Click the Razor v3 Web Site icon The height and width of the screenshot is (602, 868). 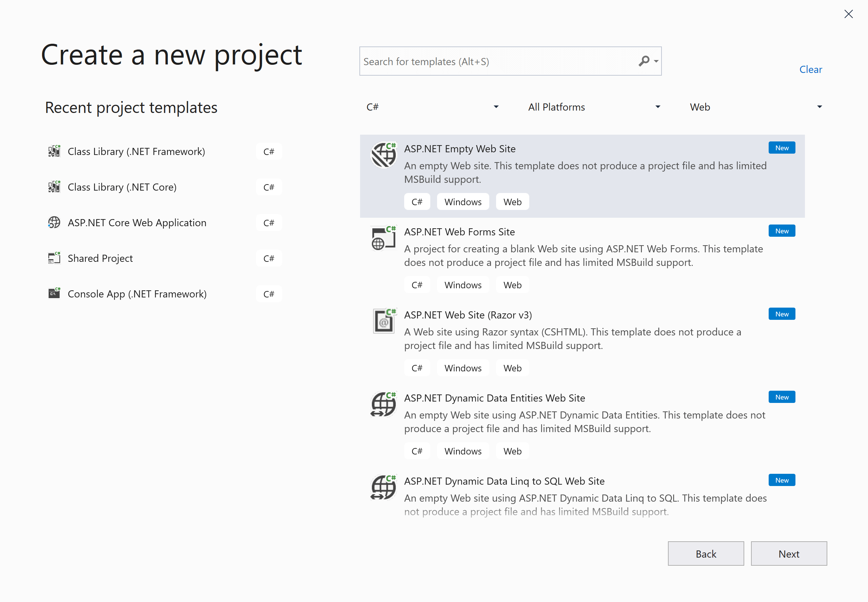[383, 322]
